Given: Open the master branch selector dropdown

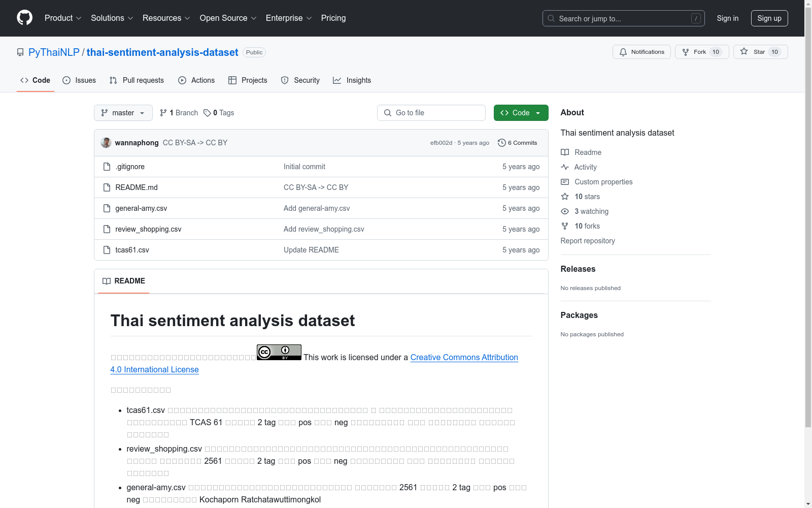Looking at the screenshot, I should tap(123, 113).
